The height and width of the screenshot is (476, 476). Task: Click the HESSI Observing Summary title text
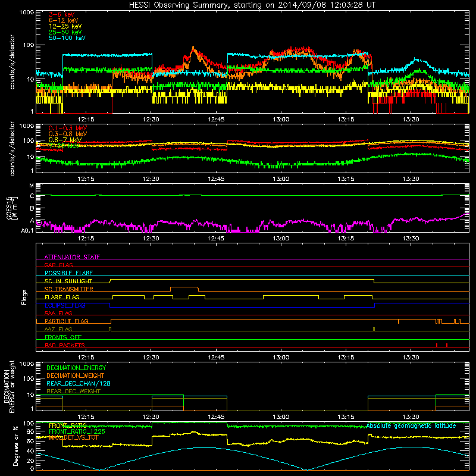[x=252, y=5]
